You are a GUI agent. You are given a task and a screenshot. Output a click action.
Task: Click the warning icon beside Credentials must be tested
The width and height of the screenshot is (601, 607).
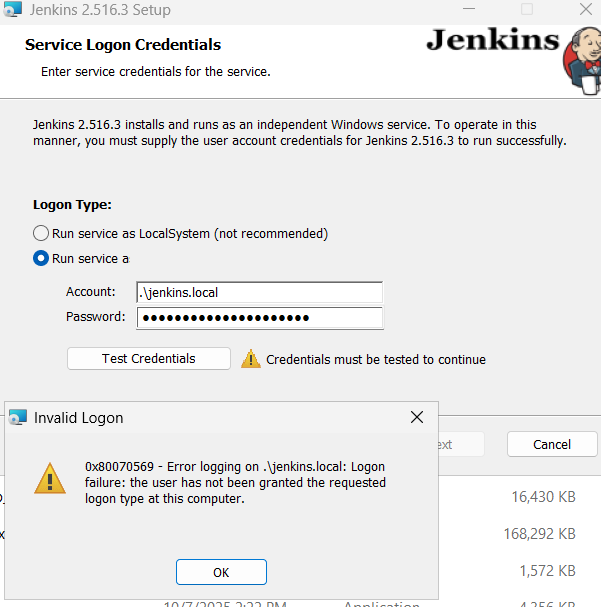coord(250,359)
